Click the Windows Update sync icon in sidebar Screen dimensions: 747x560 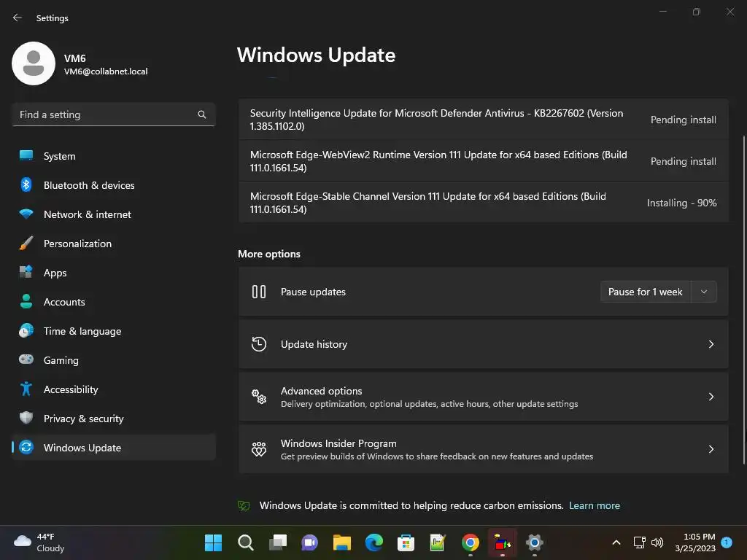26,447
